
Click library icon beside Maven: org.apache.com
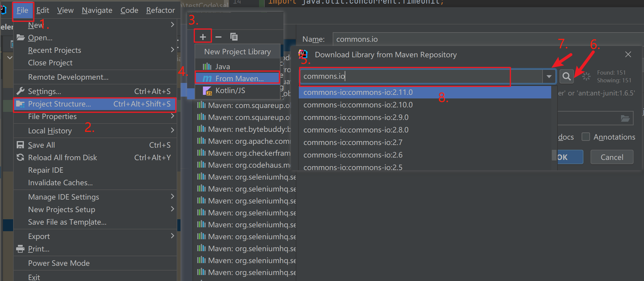[x=201, y=141]
